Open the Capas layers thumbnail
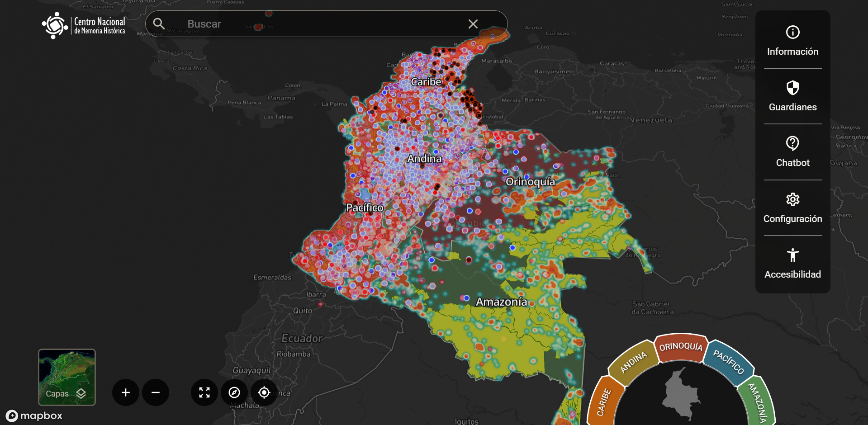Image resolution: width=868 pixels, height=425 pixels. tap(67, 377)
